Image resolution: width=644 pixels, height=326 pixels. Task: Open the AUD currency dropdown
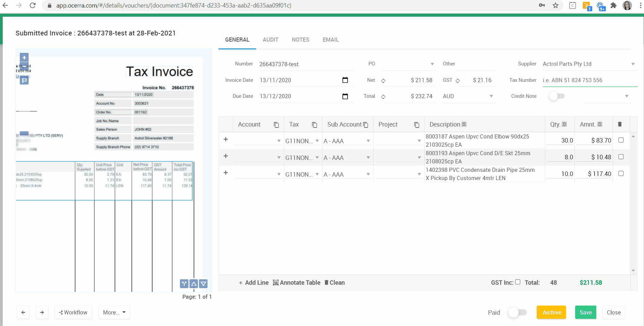point(491,97)
